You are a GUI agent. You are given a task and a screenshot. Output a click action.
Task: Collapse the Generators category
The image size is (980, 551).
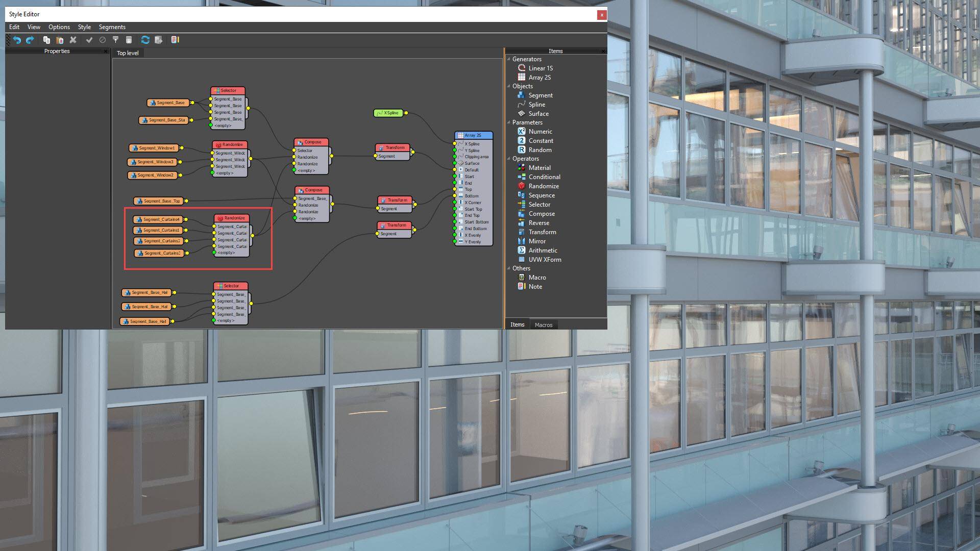509,59
